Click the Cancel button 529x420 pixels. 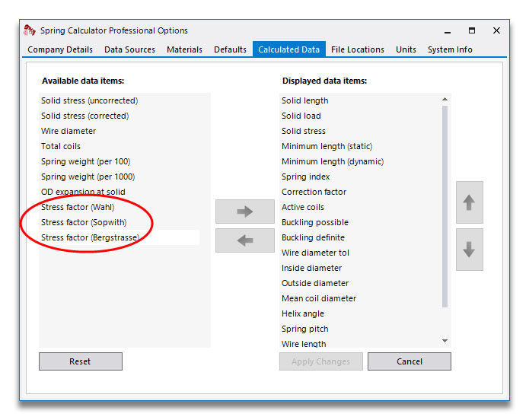point(409,361)
